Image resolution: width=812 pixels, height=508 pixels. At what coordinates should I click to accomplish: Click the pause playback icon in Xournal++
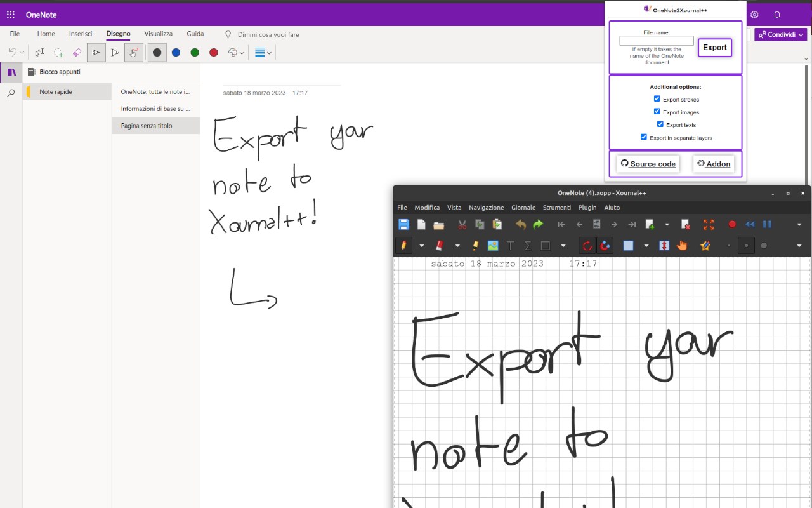click(767, 224)
